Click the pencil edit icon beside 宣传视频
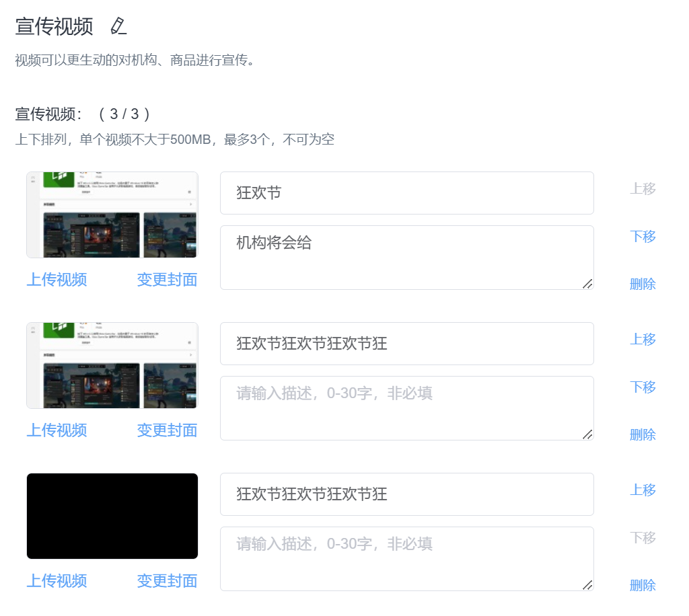Image resolution: width=689 pixels, height=616 pixels. point(118,26)
